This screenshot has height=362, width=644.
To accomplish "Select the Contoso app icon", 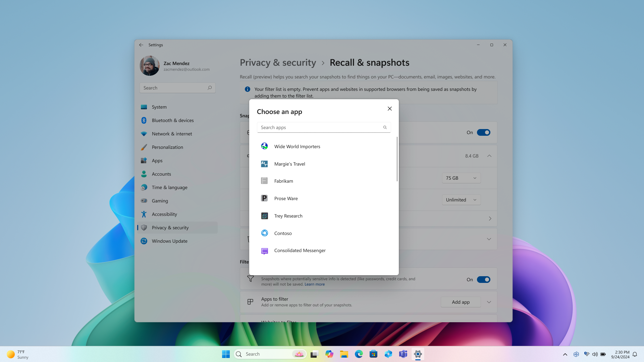I will 264,233.
